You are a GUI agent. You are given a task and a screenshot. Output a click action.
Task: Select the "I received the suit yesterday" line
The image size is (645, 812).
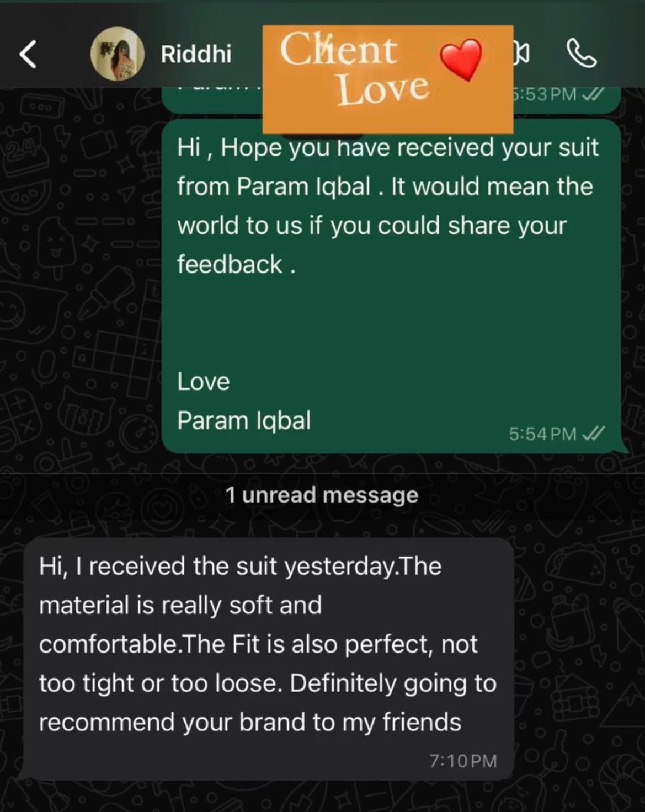tap(240, 567)
